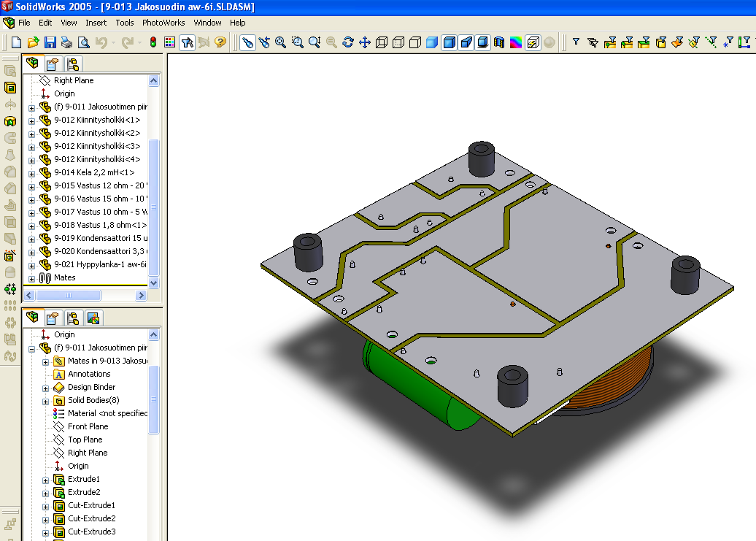Screen dimensions: 756x541
Task: Click the upper tree horizontal scrollbar
Action: click(69, 295)
